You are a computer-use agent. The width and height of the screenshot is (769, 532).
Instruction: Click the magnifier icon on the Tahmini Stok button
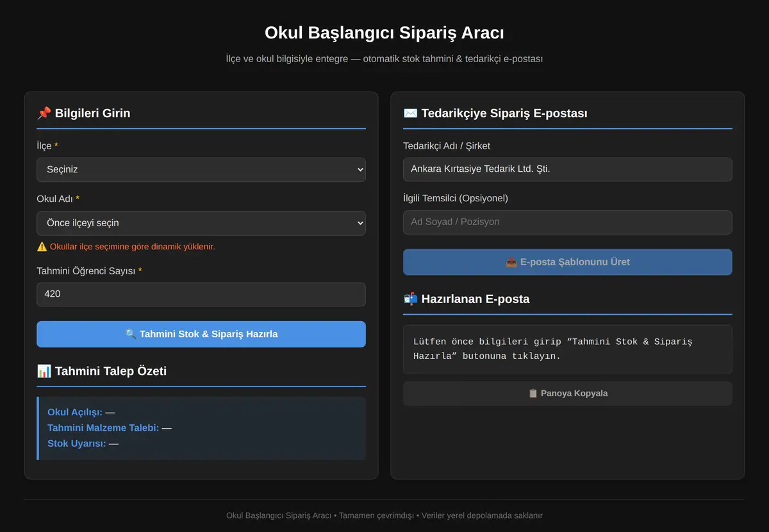click(x=131, y=334)
